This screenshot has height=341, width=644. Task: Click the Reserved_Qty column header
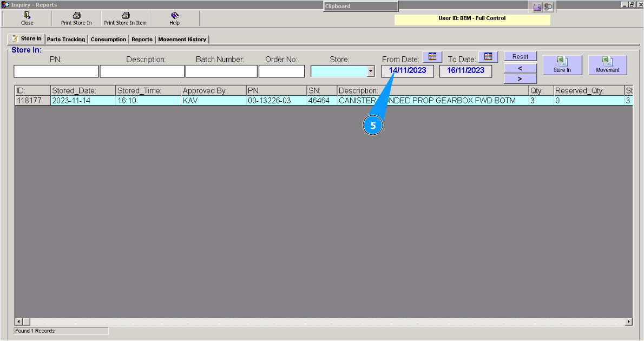(589, 90)
